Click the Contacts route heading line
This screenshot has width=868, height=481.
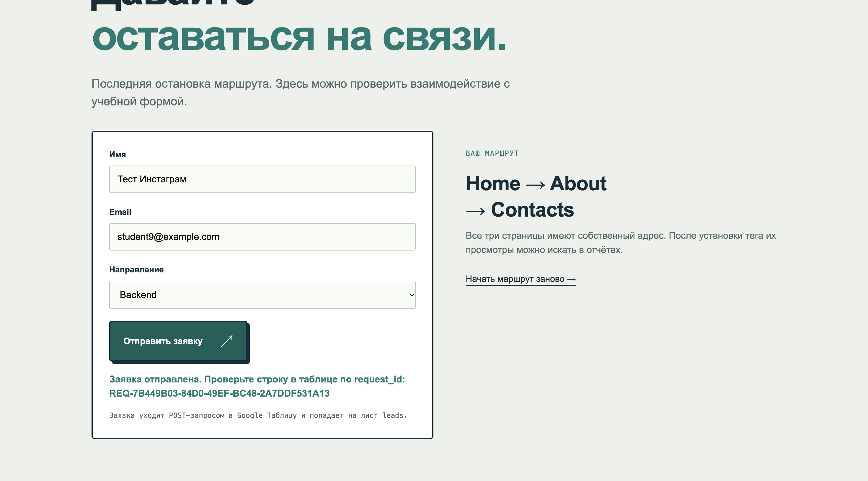(520, 210)
